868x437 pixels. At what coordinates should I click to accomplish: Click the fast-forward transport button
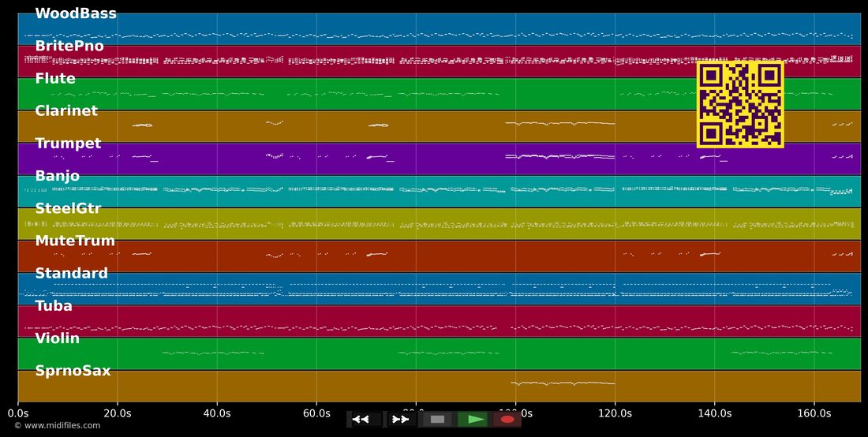[401, 420]
